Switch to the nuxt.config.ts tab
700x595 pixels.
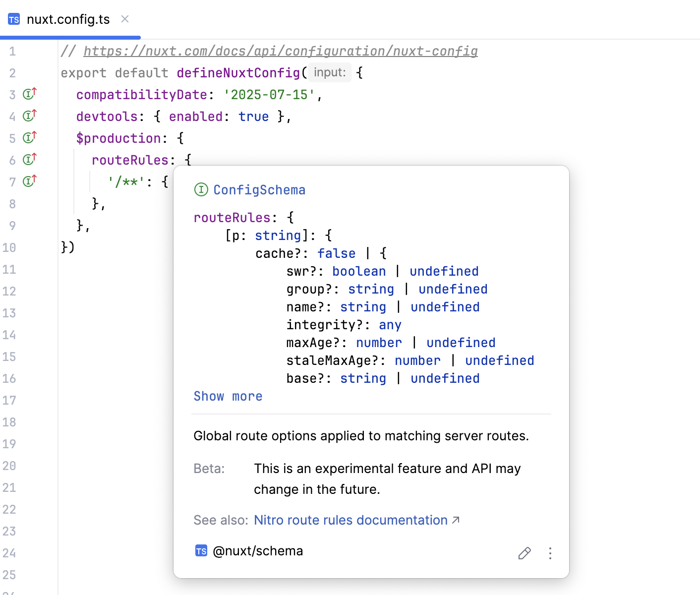point(69,19)
